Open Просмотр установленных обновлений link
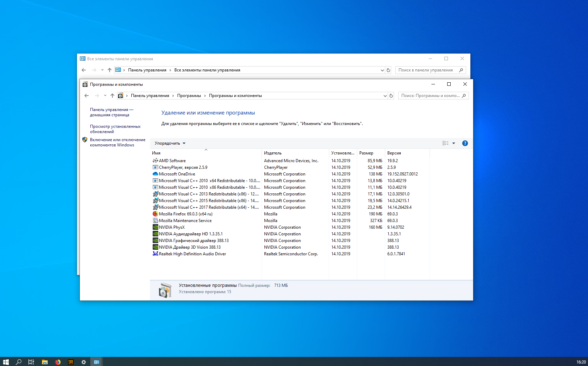The image size is (588, 366). point(115,129)
